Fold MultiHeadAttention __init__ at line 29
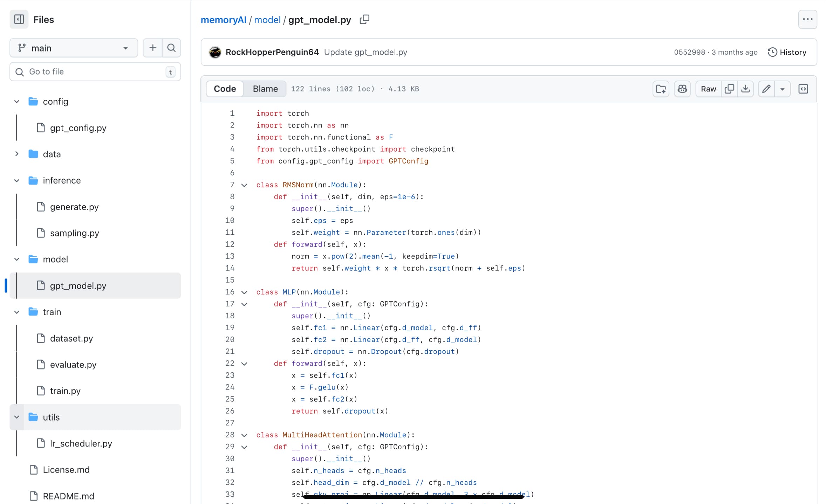 244,447
